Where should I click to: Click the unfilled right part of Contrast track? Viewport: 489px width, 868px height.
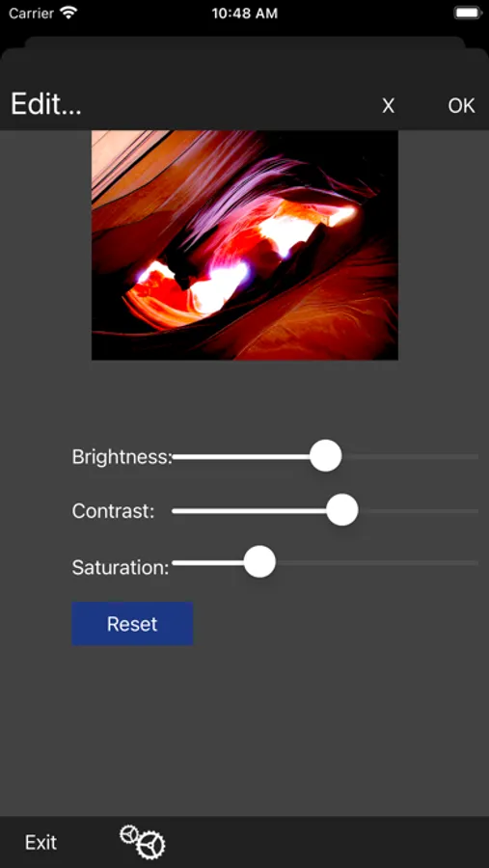click(419, 510)
